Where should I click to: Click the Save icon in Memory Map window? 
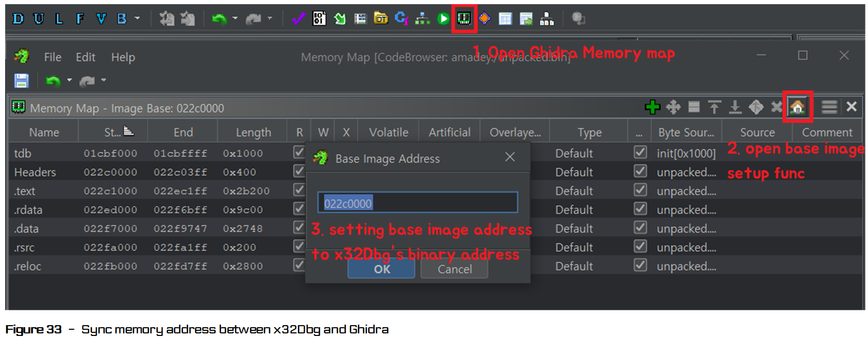[x=21, y=81]
